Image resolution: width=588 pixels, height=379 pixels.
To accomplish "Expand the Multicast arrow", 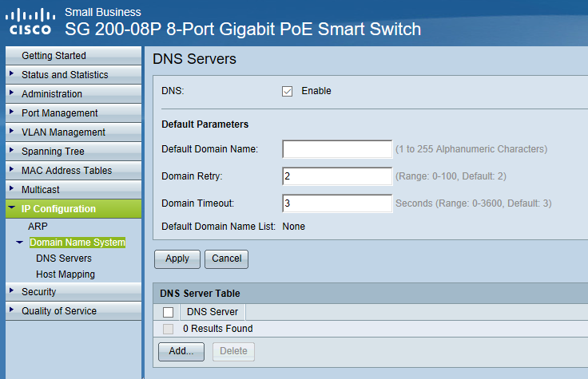I will point(11,188).
